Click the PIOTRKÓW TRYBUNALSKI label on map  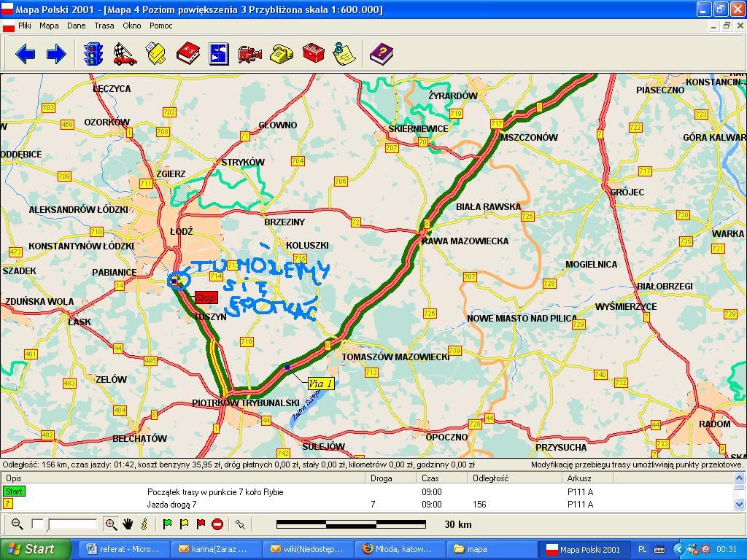[x=246, y=402]
